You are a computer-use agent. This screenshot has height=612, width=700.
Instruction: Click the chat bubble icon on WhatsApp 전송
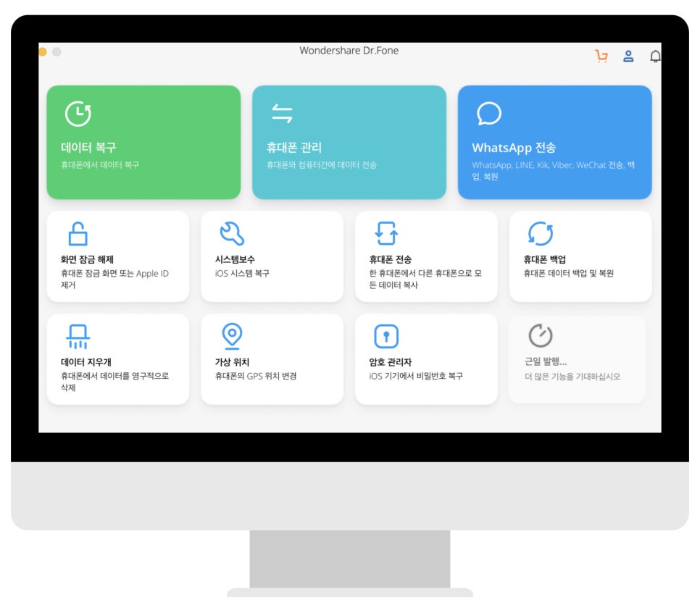[x=489, y=113]
